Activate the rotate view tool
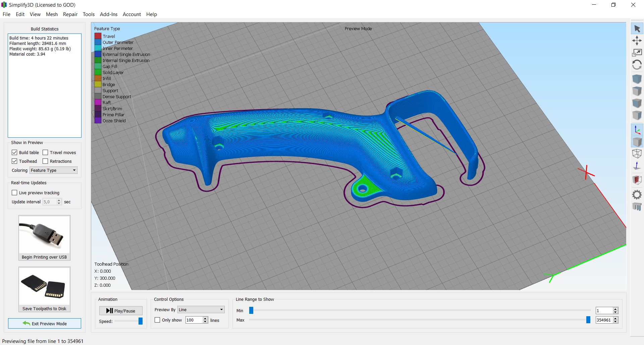The width and height of the screenshot is (644, 345). point(637,65)
